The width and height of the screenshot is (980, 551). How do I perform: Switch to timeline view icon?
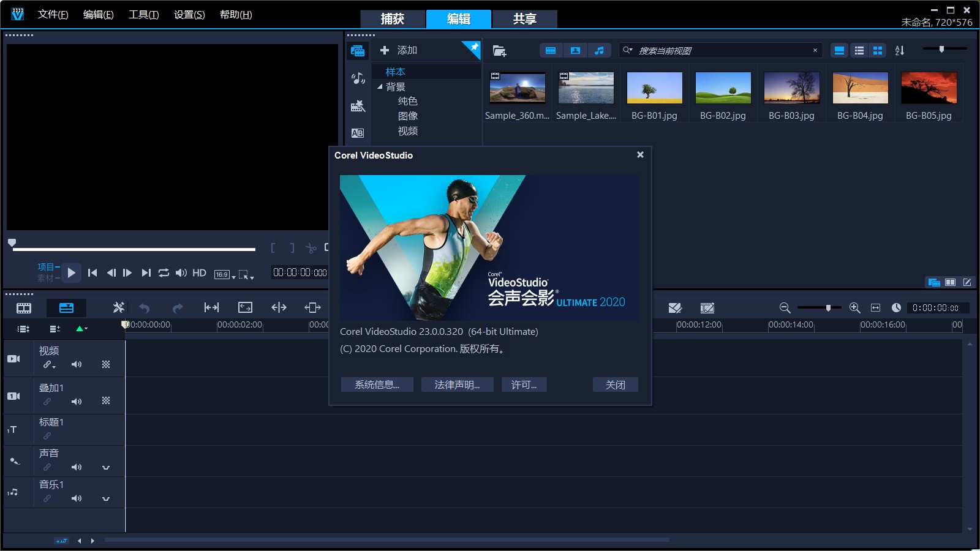point(66,308)
